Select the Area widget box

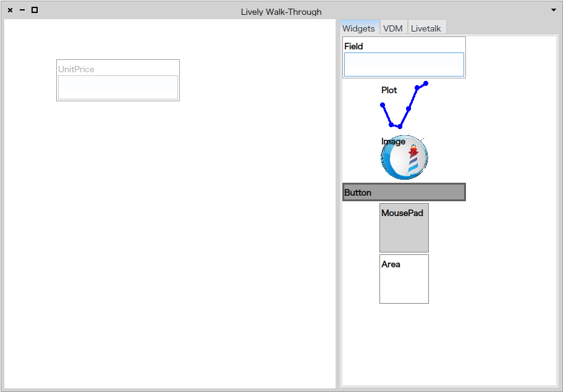[x=404, y=279]
